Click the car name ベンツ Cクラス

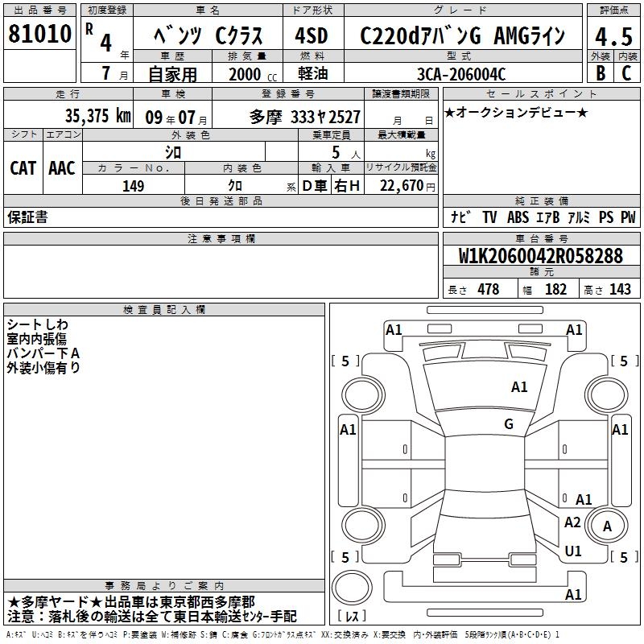(208, 35)
